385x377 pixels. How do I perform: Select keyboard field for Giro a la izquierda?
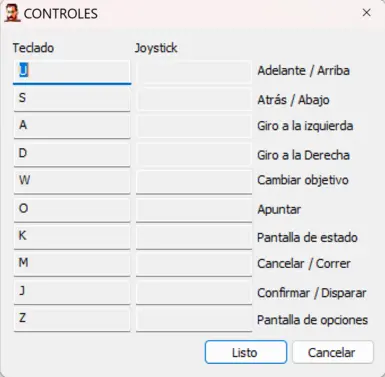(72, 127)
